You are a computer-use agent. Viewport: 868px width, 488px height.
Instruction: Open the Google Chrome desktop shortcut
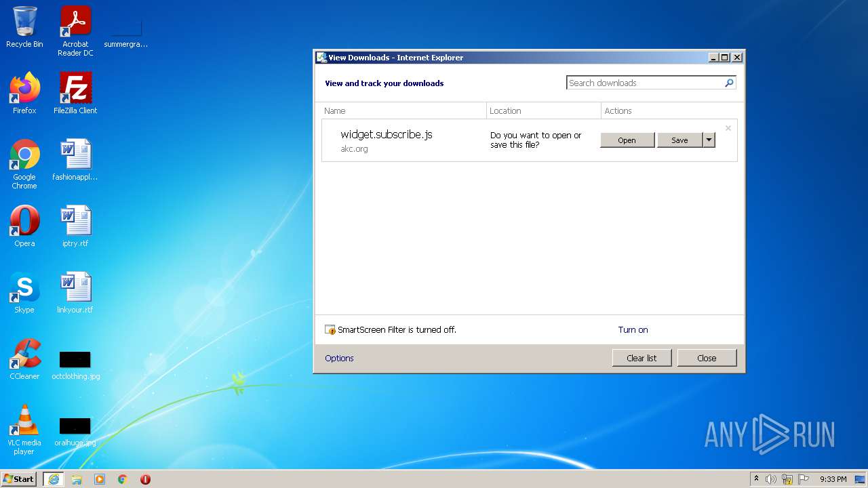[x=24, y=164]
